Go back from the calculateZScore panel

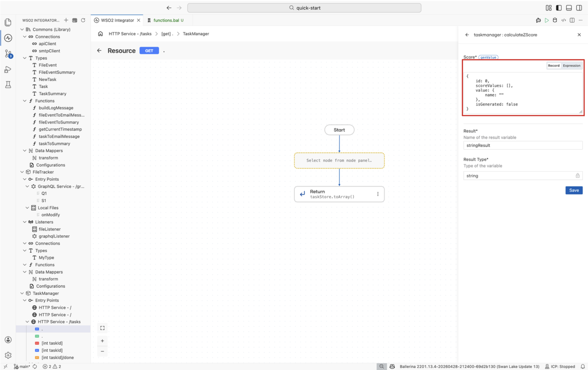point(467,35)
